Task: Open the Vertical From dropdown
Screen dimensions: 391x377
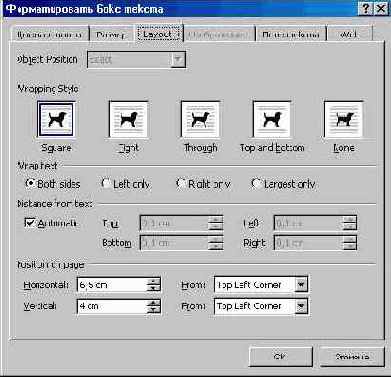Action: tap(301, 306)
